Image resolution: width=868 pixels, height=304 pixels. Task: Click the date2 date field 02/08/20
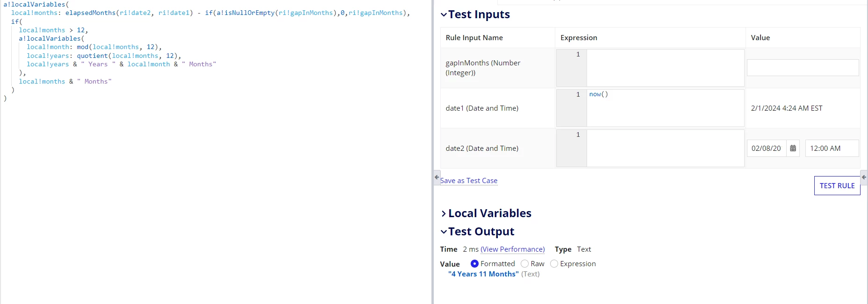pos(767,148)
